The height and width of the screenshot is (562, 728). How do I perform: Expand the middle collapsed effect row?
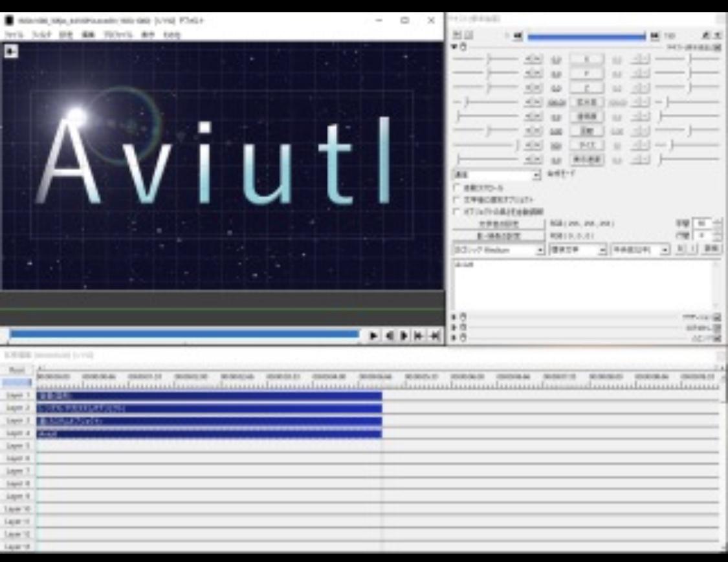click(x=454, y=328)
